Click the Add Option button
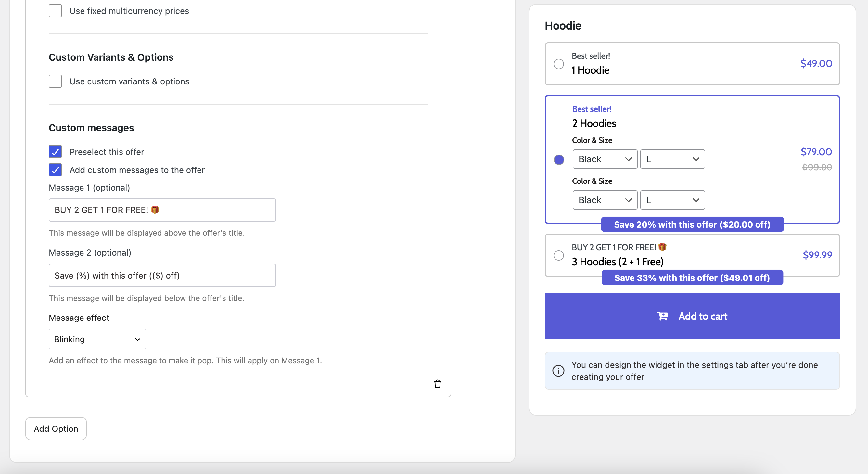 pyautogui.click(x=56, y=429)
